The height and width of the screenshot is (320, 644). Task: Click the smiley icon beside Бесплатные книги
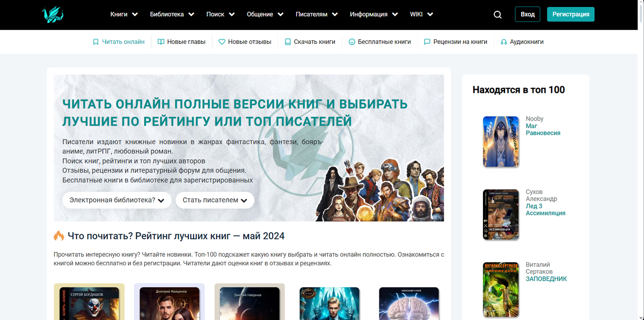pyautogui.click(x=352, y=42)
